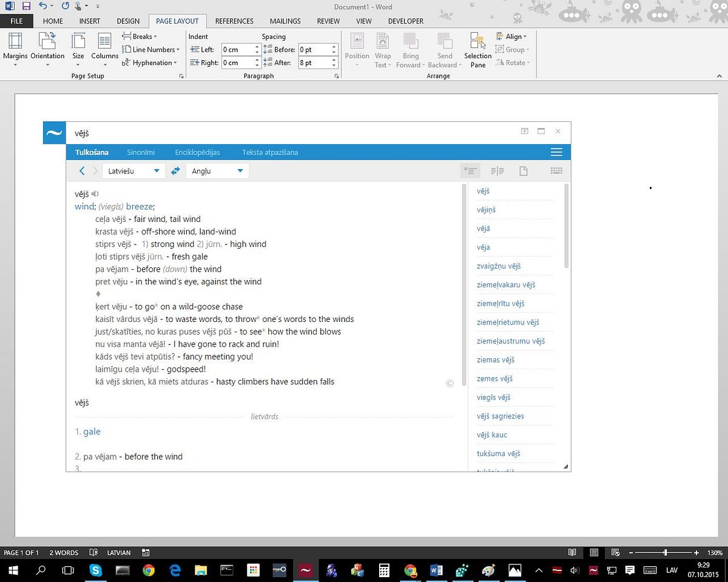Open the Margins gallery

click(15, 50)
